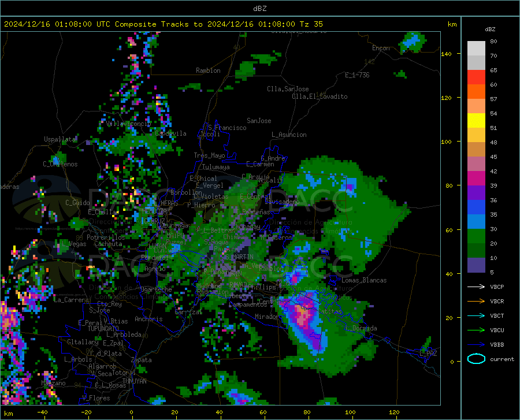Image resolution: width=520 pixels, height=420 pixels.
Task: Click the SanJose map label
Action: pyautogui.click(x=259, y=121)
